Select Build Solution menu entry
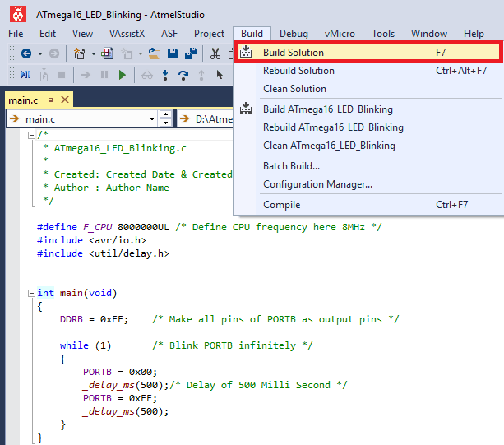 coord(368,52)
